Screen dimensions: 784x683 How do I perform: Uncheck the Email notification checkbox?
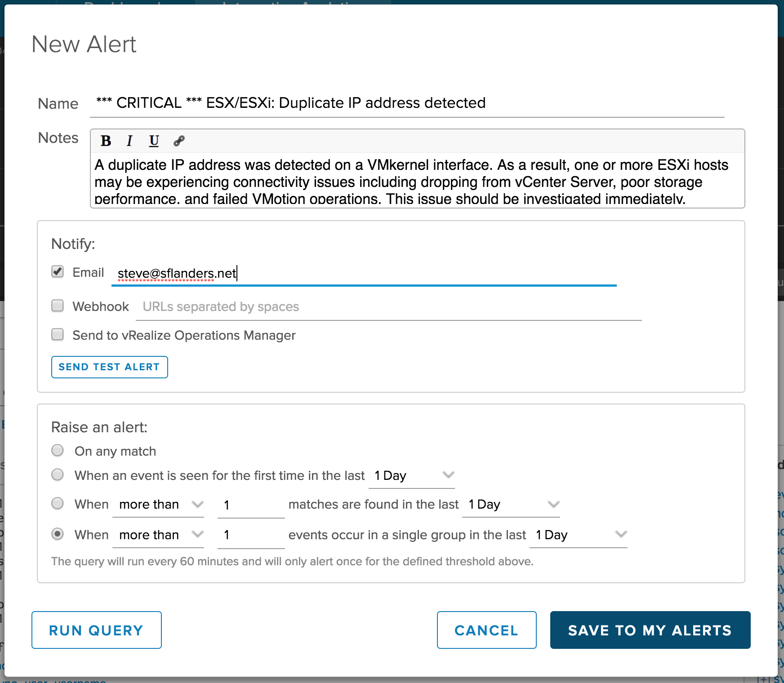click(x=58, y=272)
